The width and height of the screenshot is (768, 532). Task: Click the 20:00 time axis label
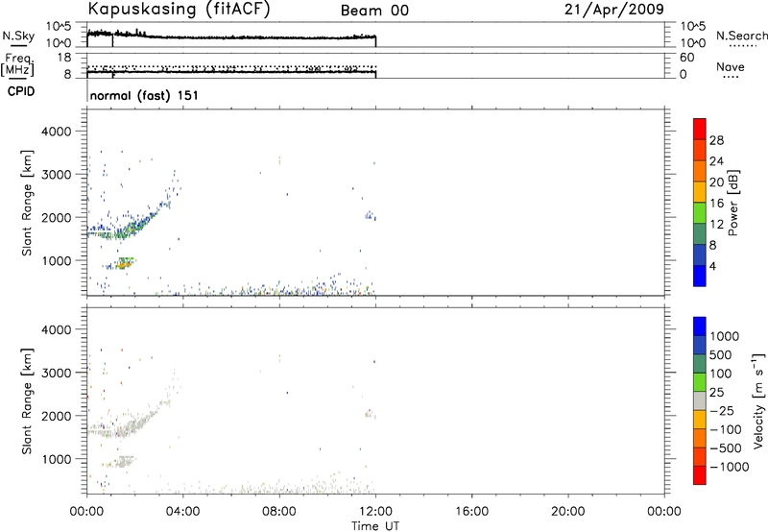[567, 512]
